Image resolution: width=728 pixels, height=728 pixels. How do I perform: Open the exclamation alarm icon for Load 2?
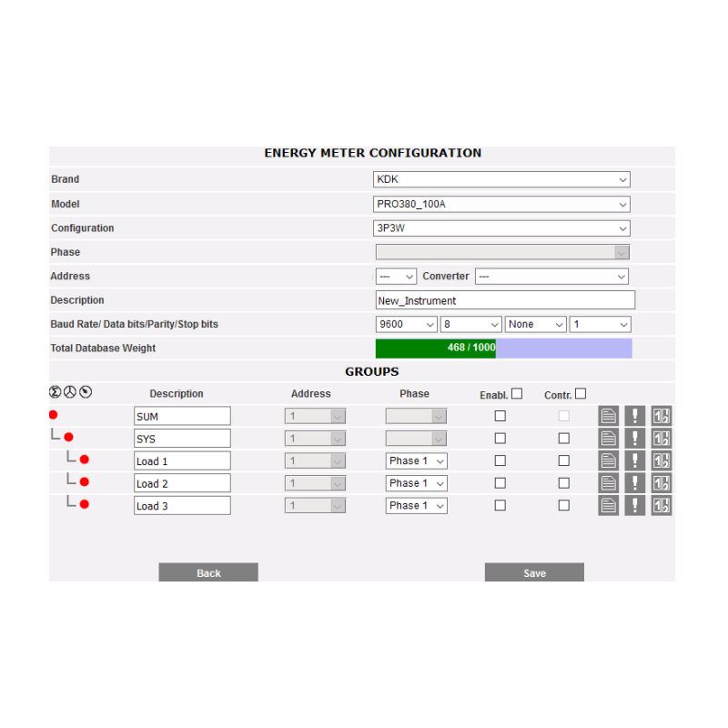coord(634,483)
